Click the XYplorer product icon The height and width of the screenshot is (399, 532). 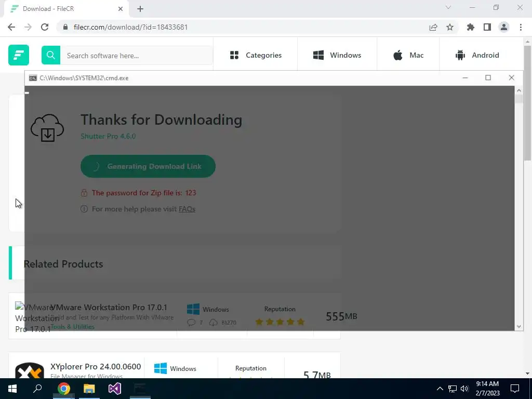pos(30,370)
